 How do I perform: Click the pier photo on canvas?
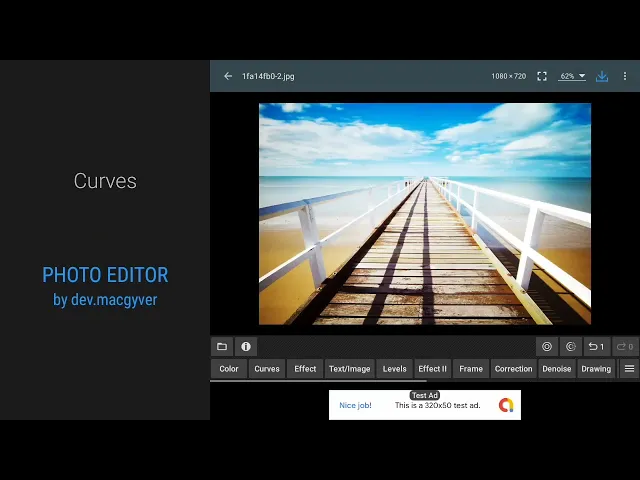coord(425,214)
